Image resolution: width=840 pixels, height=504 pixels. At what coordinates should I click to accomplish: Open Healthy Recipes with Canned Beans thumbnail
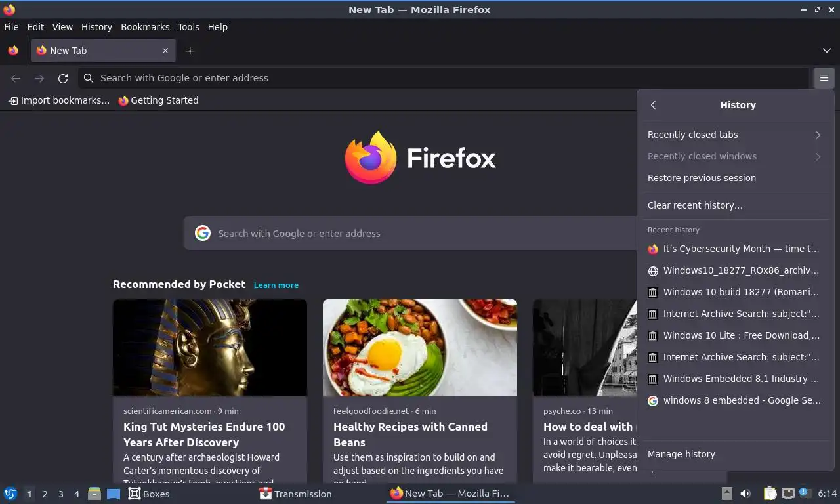point(420,348)
